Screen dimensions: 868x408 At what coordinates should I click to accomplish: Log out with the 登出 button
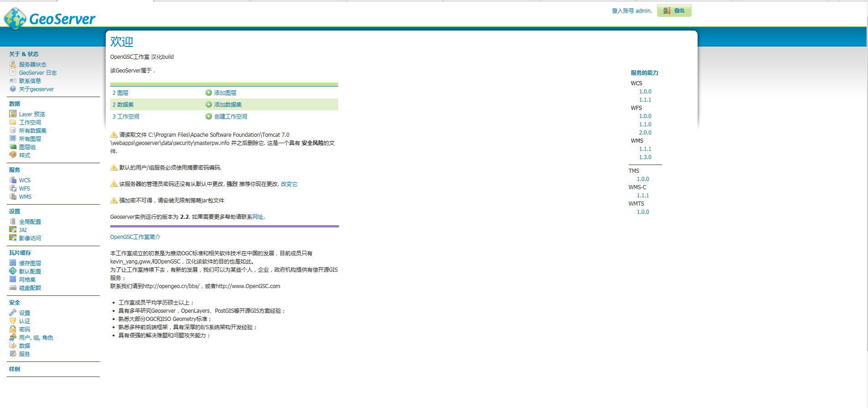pyautogui.click(x=674, y=10)
